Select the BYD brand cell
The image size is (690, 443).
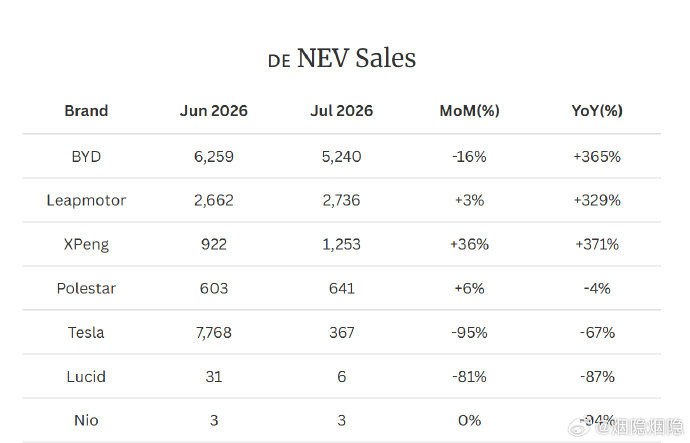click(86, 157)
